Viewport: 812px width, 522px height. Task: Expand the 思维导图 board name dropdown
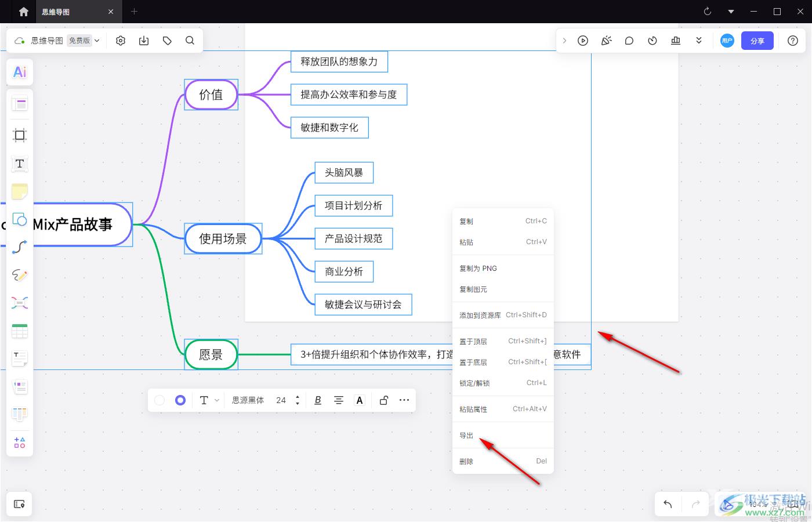(97, 41)
